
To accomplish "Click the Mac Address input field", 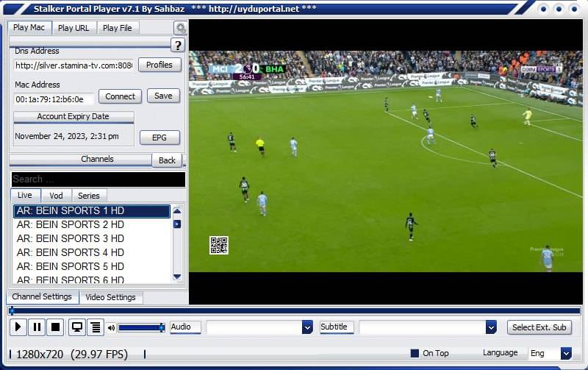I will click(54, 99).
